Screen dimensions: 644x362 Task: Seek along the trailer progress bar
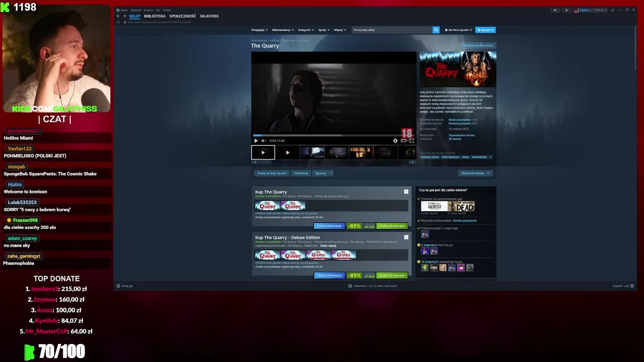coord(334,135)
